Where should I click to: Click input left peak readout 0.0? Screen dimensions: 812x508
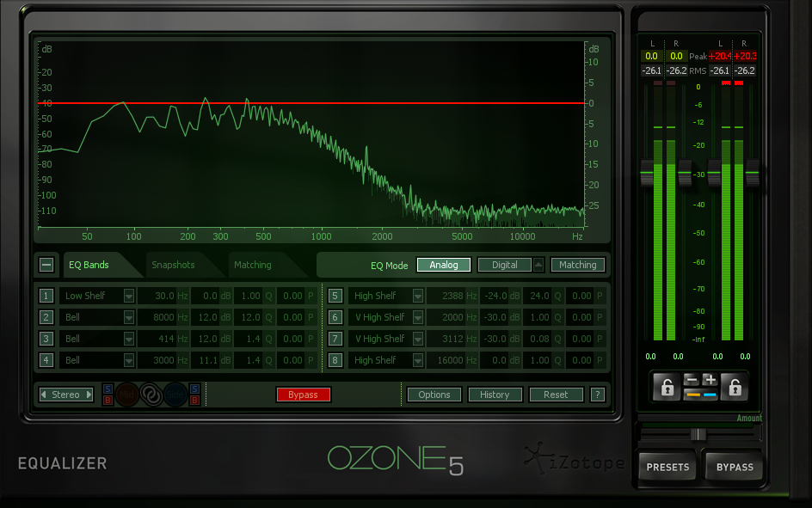click(x=651, y=56)
